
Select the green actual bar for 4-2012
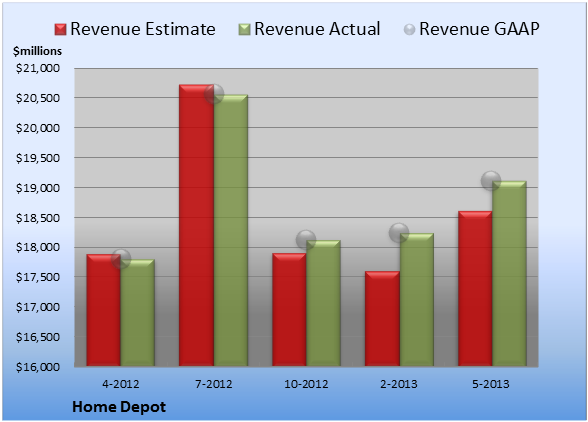138,313
